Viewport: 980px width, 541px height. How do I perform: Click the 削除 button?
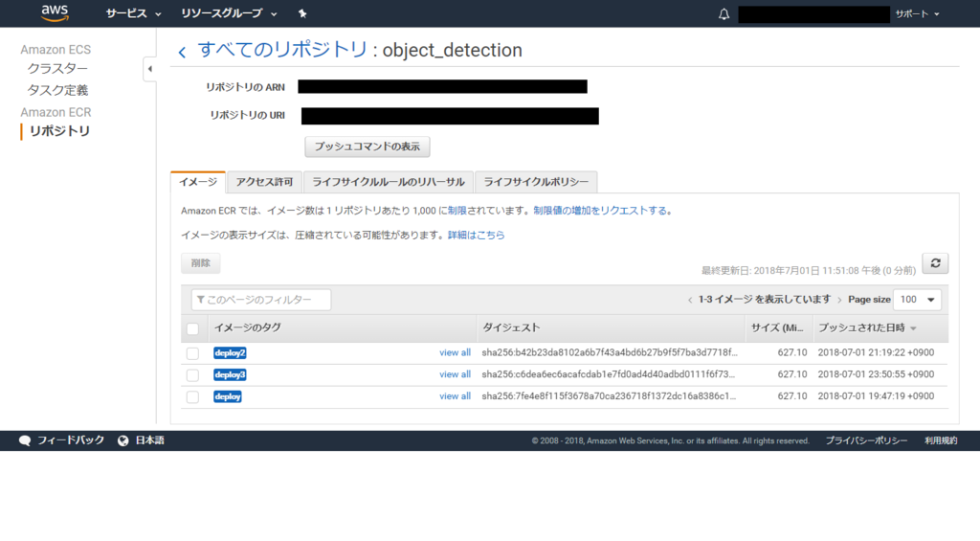point(201,263)
